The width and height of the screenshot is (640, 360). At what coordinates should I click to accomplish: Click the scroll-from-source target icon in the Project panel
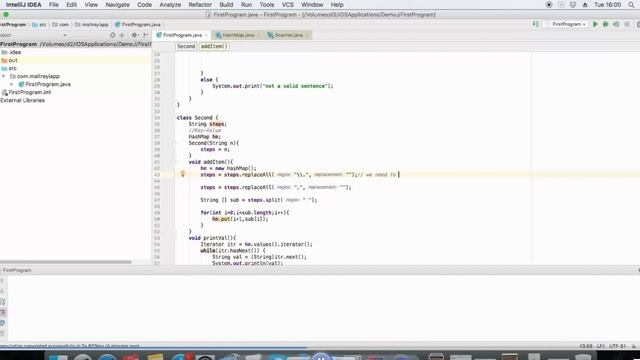(113, 35)
